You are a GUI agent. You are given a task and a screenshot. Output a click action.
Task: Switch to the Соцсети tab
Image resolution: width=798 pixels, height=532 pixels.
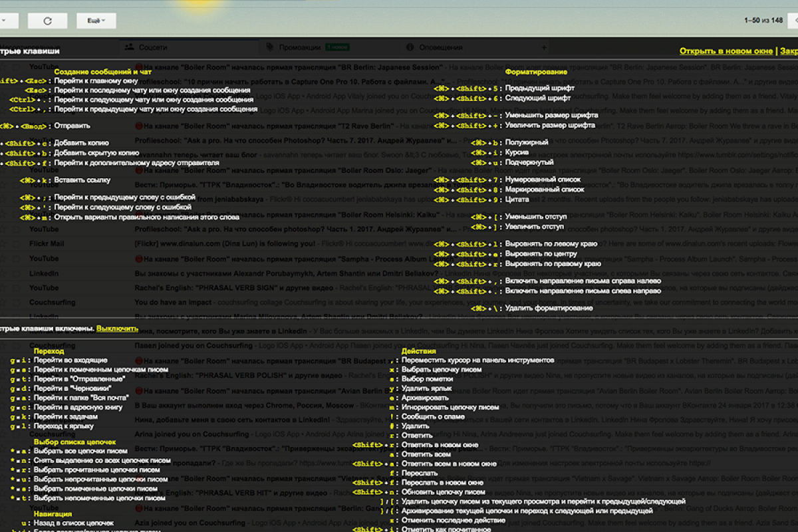(x=153, y=48)
